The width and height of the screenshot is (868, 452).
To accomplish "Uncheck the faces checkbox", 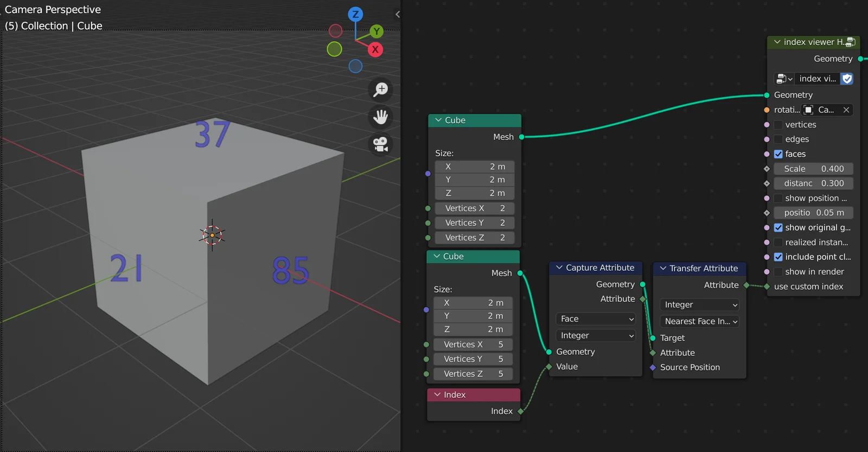I will (778, 154).
